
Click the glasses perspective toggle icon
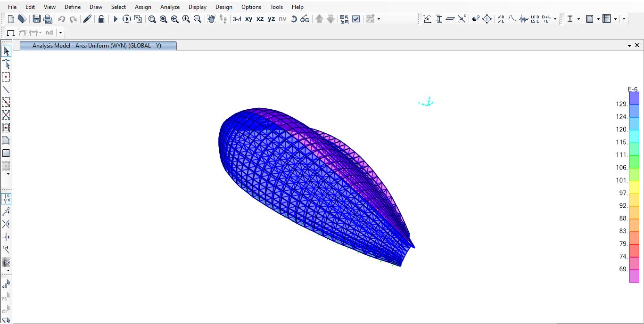pos(305,19)
